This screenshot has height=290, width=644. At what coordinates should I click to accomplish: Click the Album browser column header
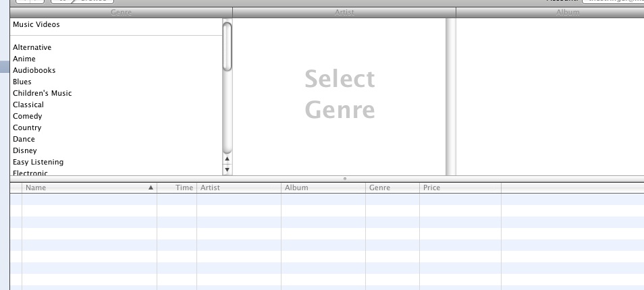coord(568,12)
